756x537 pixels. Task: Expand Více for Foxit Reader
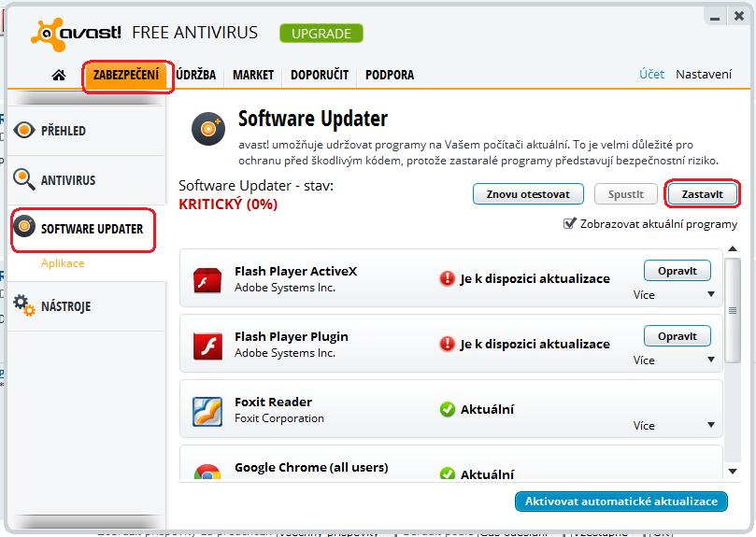[x=674, y=425]
